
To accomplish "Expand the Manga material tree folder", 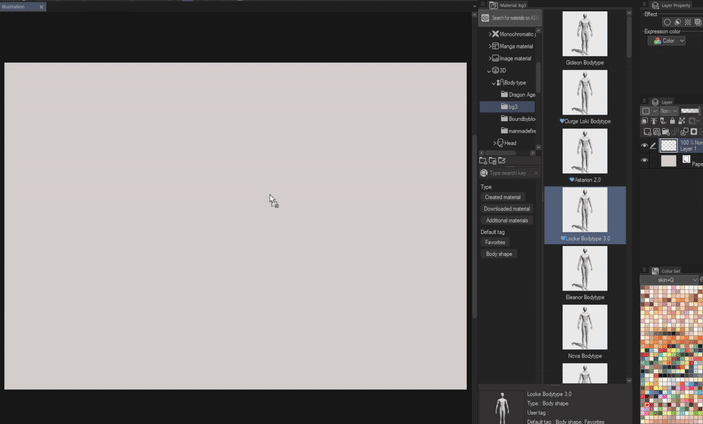I will coord(490,46).
